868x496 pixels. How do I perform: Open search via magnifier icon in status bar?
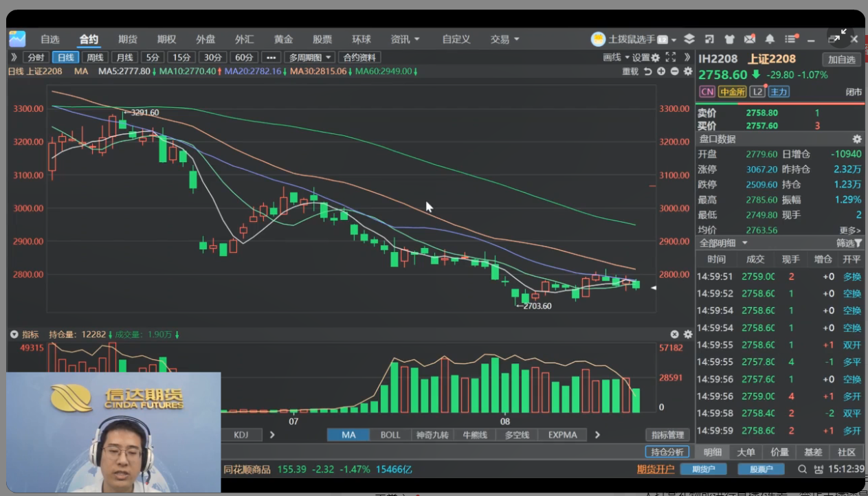pyautogui.click(x=802, y=469)
